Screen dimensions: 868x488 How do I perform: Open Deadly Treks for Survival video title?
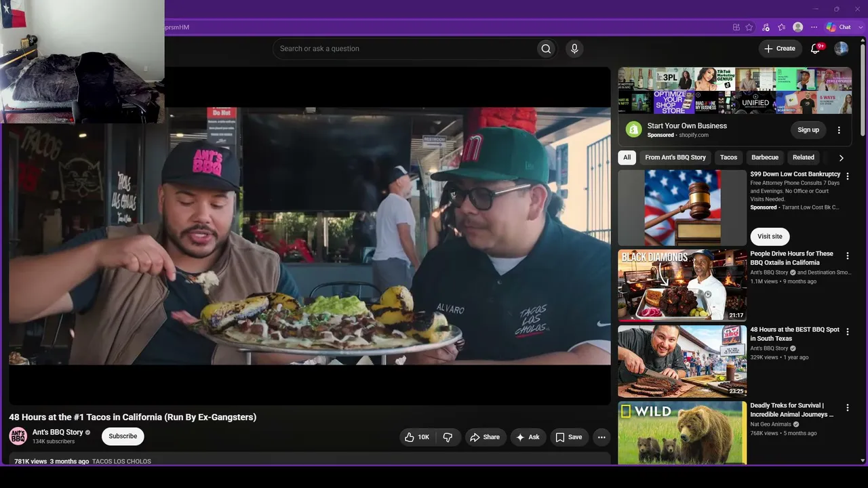[791, 410]
